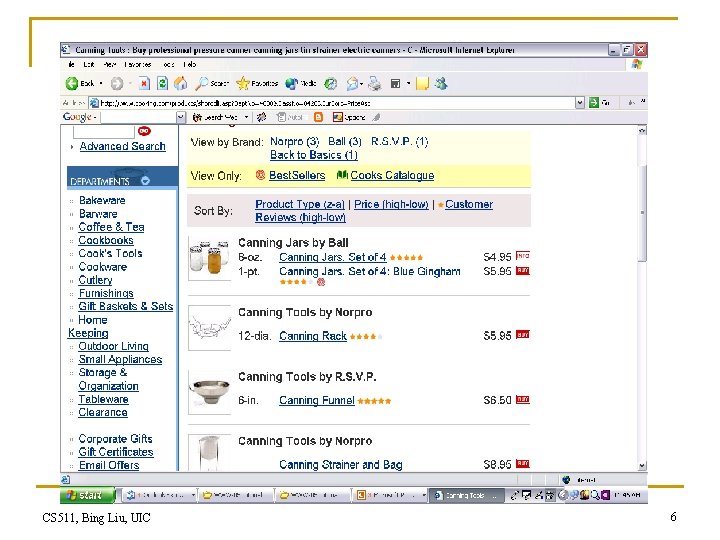Open the Coffee & Tea department
The width and height of the screenshot is (720, 540).
[111, 227]
